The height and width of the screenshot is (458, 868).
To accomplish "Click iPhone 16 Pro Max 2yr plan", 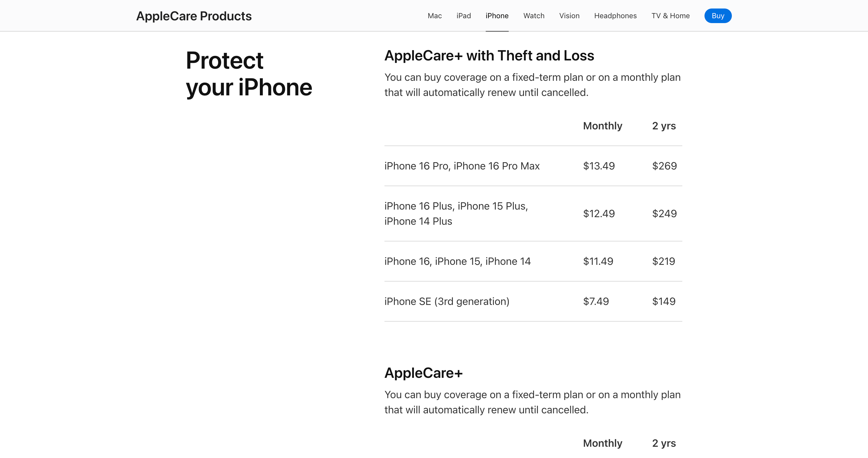I will tap(664, 165).
